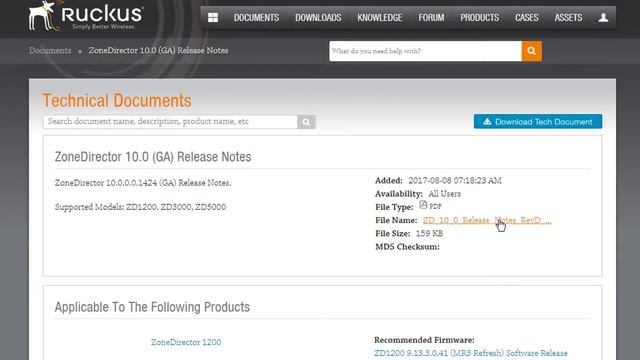Click the ZoneDirector 10.0 (GA) Release Notes title
The image size is (640, 360).
[153, 157]
